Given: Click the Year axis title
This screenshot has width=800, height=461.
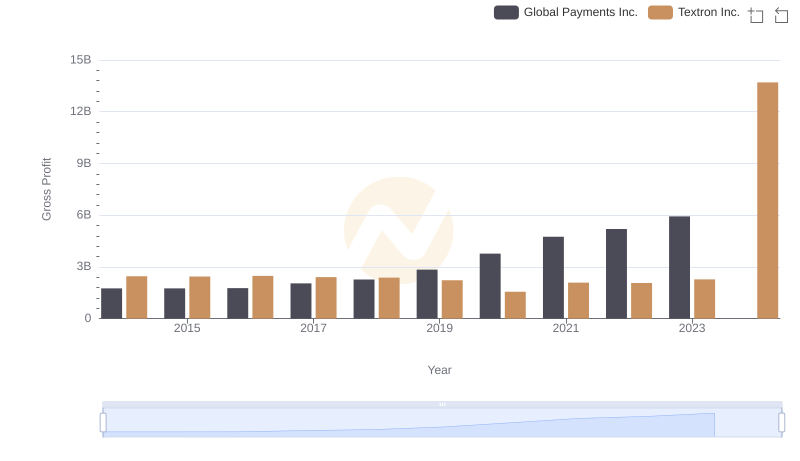Looking at the screenshot, I should pos(439,370).
